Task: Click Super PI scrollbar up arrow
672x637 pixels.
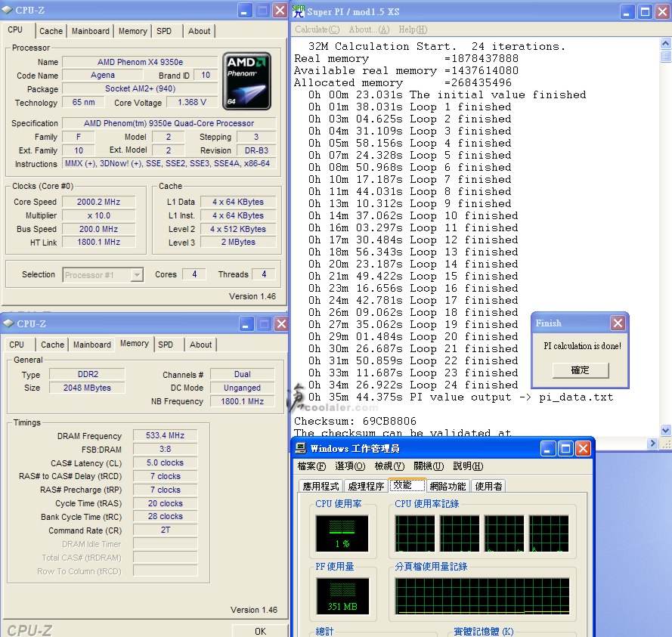Action: (665, 43)
